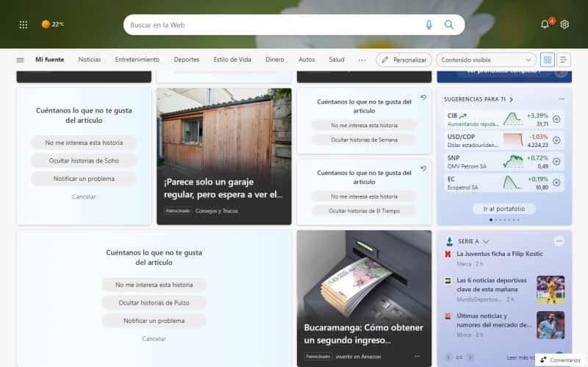Image resolution: width=588 pixels, height=367 pixels.
Task: Add USD/COP to watchlist
Action: point(556,140)
